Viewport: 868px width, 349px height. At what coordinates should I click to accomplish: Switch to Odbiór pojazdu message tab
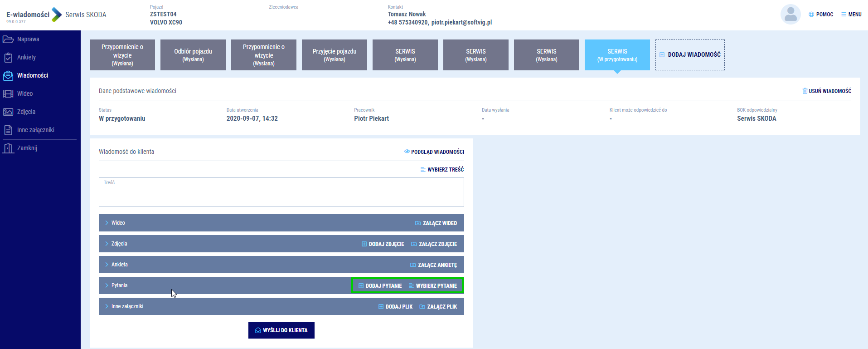[193, 55]
